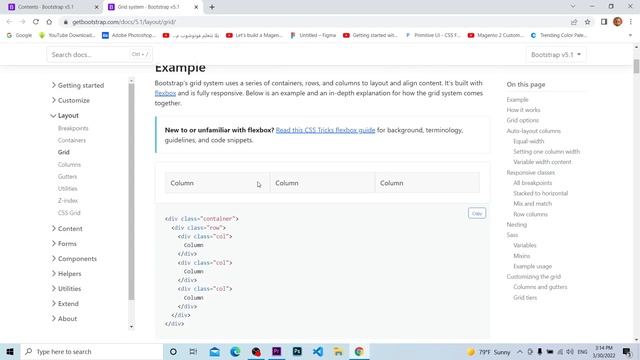Open Task View from the taskbar
The width and height of the screenshot is (640, 360).
(193, 351)
